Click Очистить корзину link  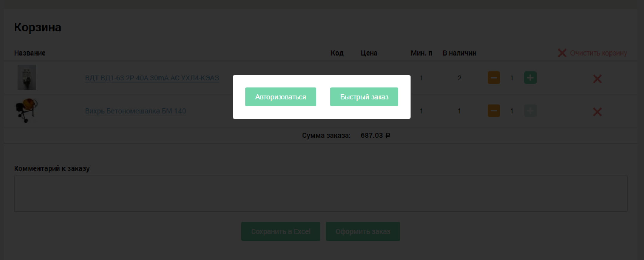click(x=592, y=53)
